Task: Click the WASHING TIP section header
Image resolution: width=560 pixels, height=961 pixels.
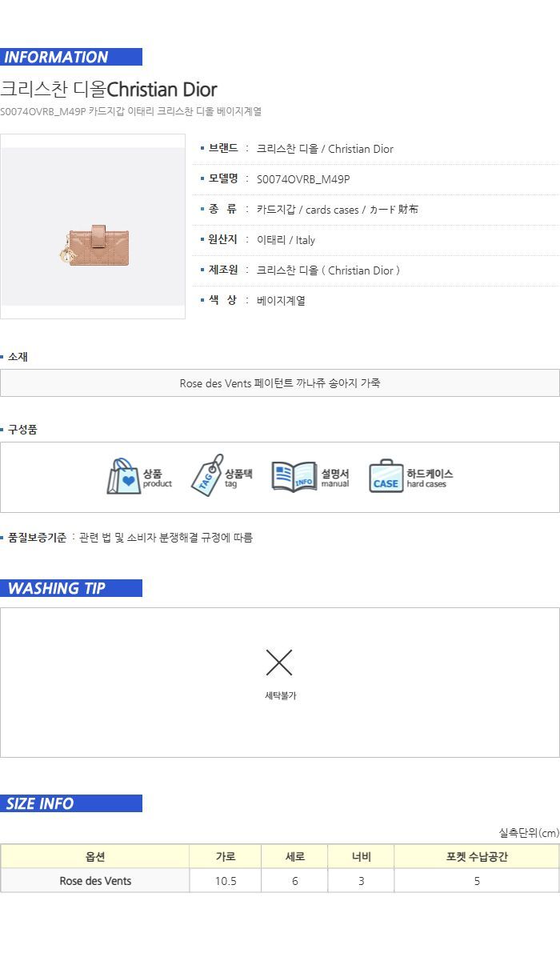Action: (x=71, y=588)
